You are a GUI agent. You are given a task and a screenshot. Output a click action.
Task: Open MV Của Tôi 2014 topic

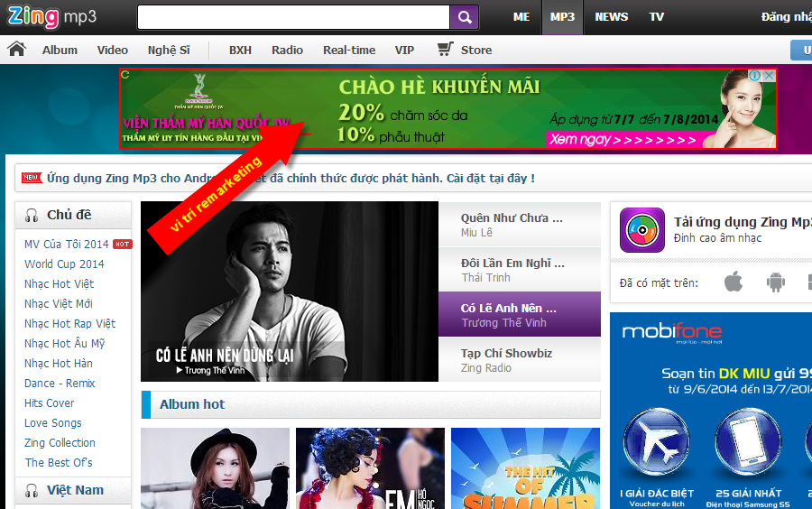point(66,244)
